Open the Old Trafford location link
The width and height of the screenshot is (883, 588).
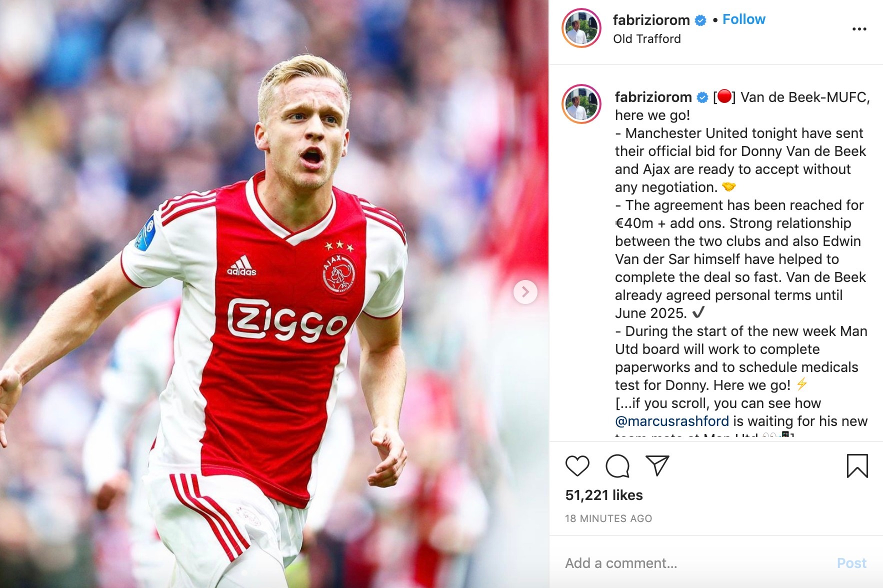pyautogui.click(x=646, y=39)
